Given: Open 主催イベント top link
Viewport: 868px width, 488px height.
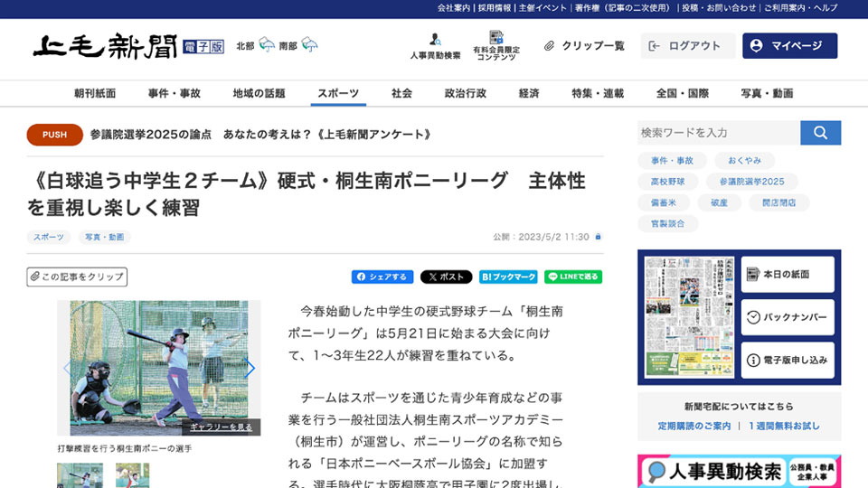Looking at the screenshot, I should pyautogui.click(x=542, y=8).
